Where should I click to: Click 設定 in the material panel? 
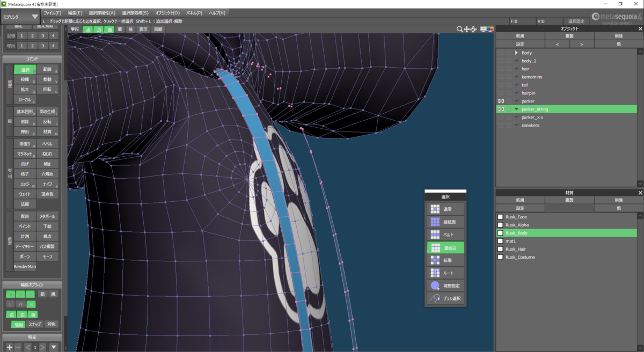tap(519, 208)
